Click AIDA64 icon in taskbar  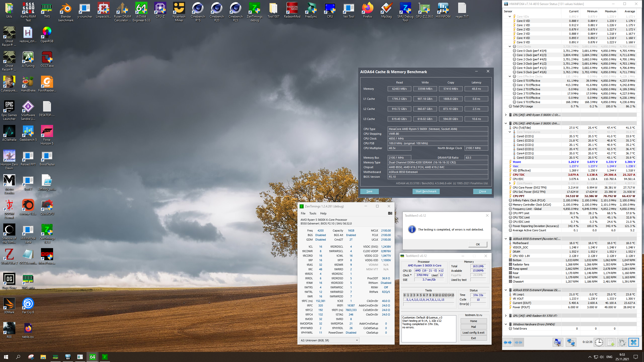92,357
